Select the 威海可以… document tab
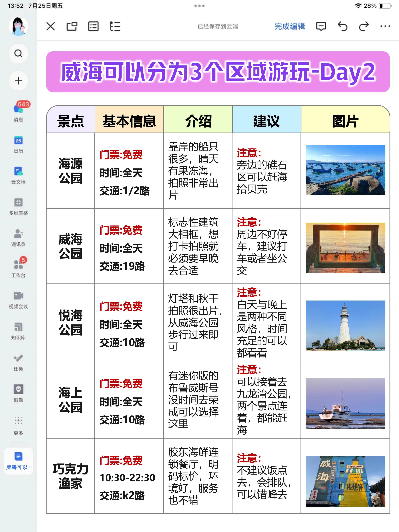The width and height of the screenshot is (399, 532). click(x=19, y=461)
